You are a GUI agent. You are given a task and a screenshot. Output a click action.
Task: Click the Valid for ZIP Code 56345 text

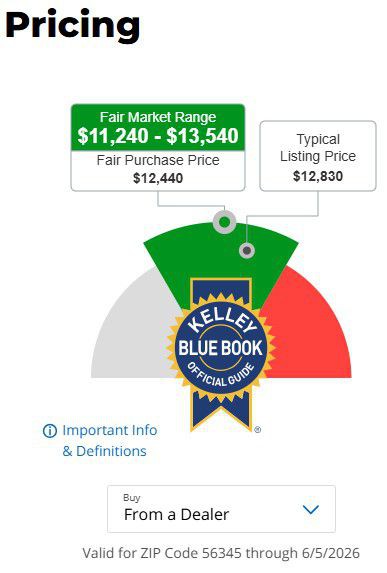221,553
